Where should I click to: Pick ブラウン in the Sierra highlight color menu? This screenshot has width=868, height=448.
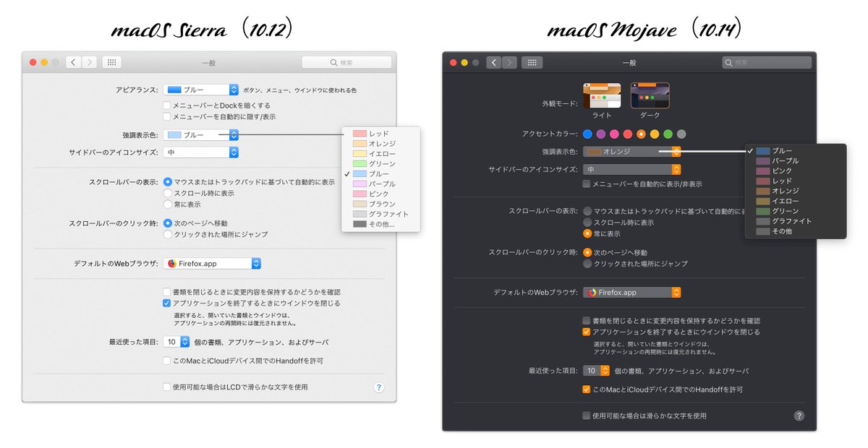(x=380, y=204)
